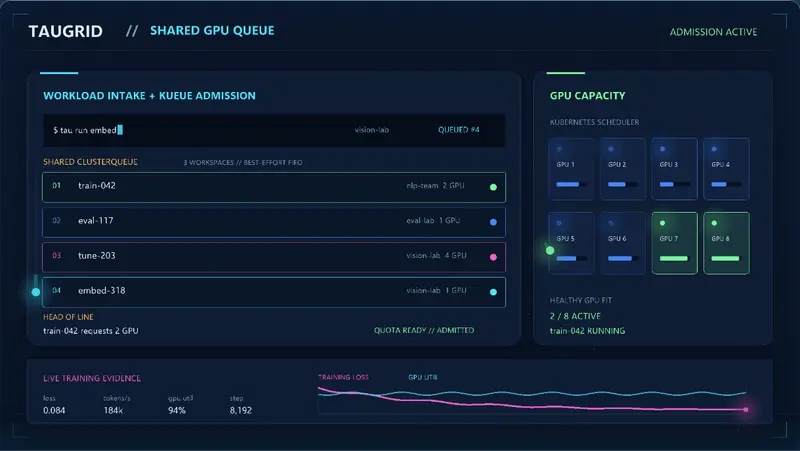Click the 2 / 8 ACTIVE value
Screen dimensions: 800x451
click(575, 316)
